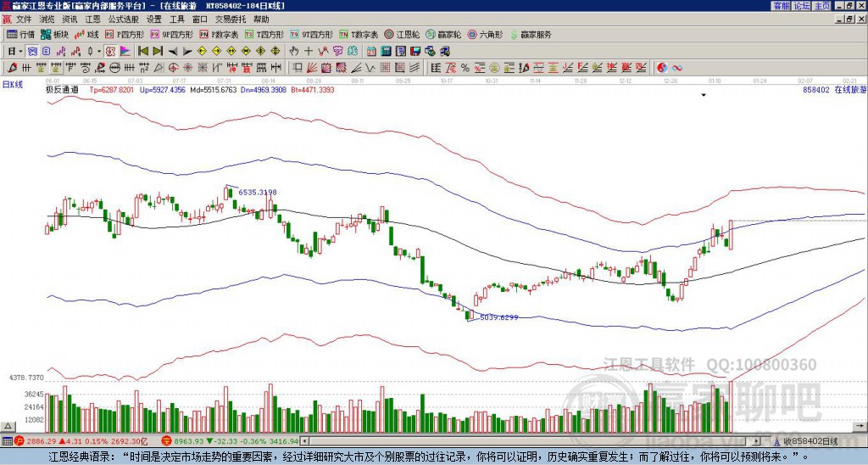Click the gold circled 金 icon
Screen dimensions: 868x465
coord(494,68)
